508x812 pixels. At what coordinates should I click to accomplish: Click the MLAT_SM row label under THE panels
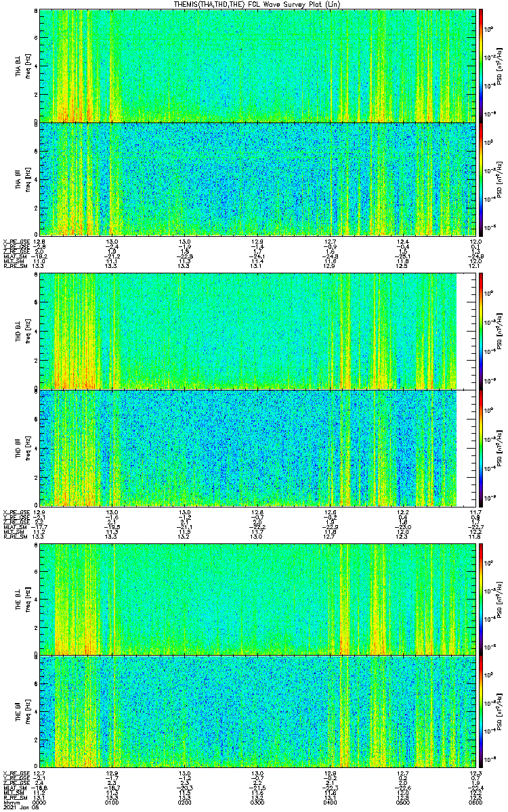[14, 788]
